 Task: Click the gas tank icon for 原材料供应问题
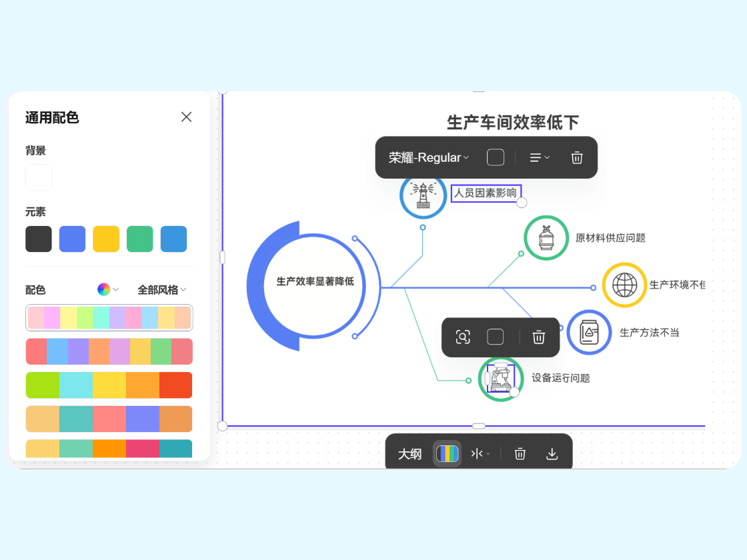[546, 237]
